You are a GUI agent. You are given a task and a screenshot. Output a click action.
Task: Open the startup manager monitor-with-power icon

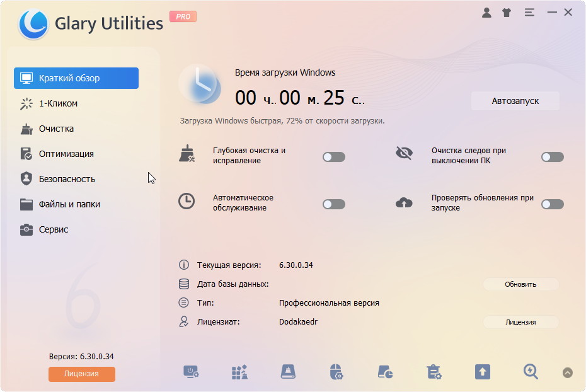191,372
